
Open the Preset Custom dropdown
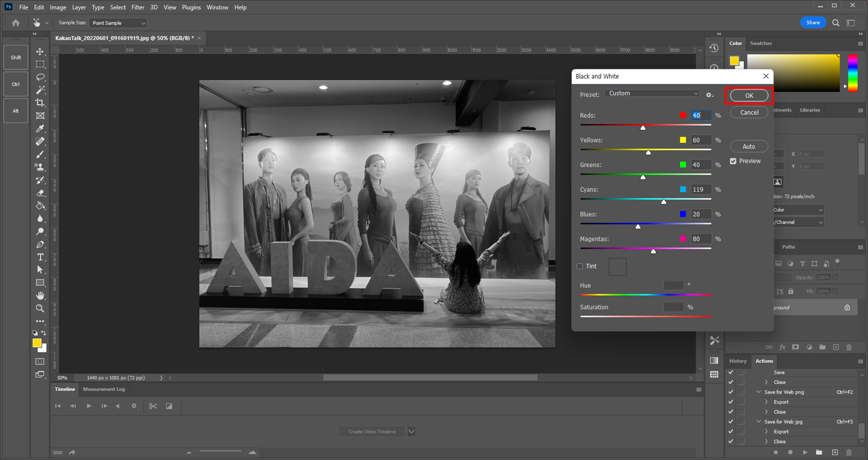click(x=653, y=93)
